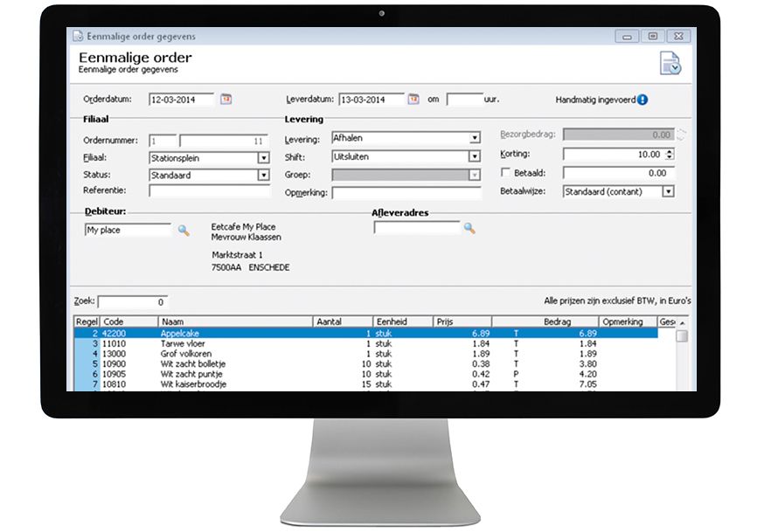
Task: Sort by the Code column header
Action: (x=128, y=321)
